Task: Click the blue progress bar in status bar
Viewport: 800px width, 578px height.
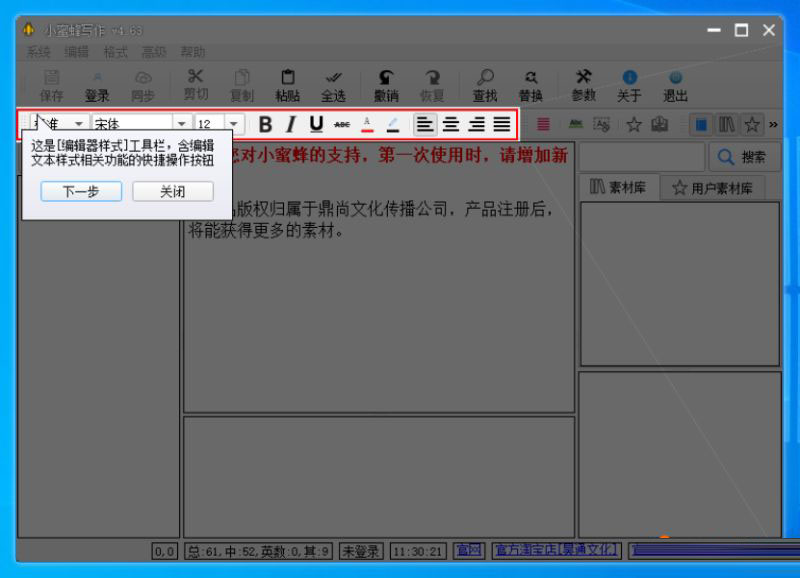Action: pyautogui.click(x=714, y=550)
